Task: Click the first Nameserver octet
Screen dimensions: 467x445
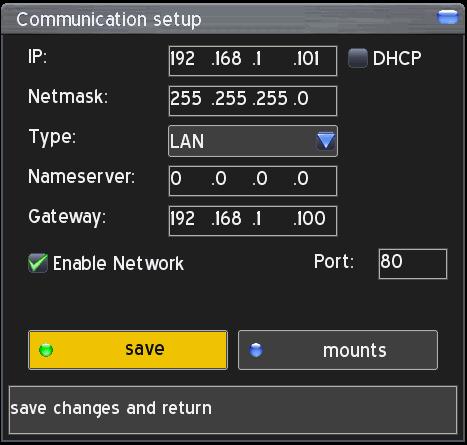Action: [x=176, y=178]
